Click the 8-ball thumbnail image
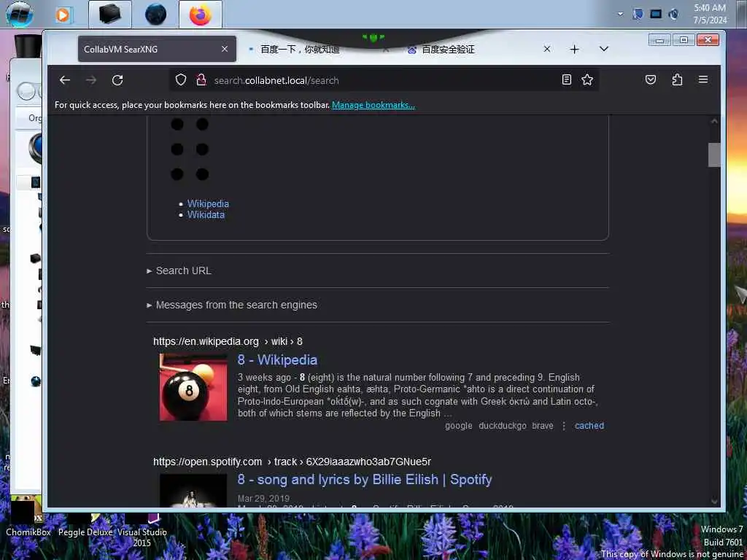 pyautogui.click(x=193, y=387)
